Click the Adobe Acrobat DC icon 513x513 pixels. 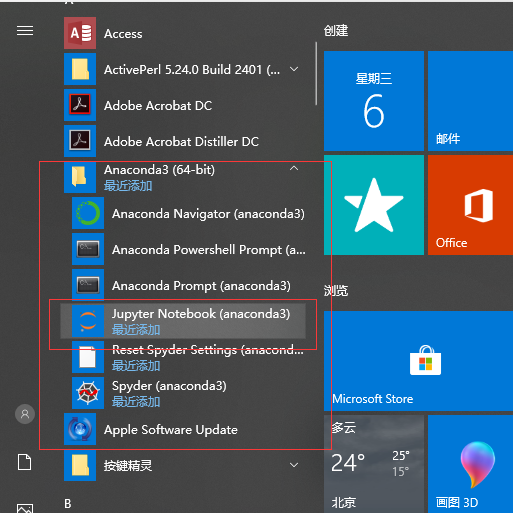point(80,105)
